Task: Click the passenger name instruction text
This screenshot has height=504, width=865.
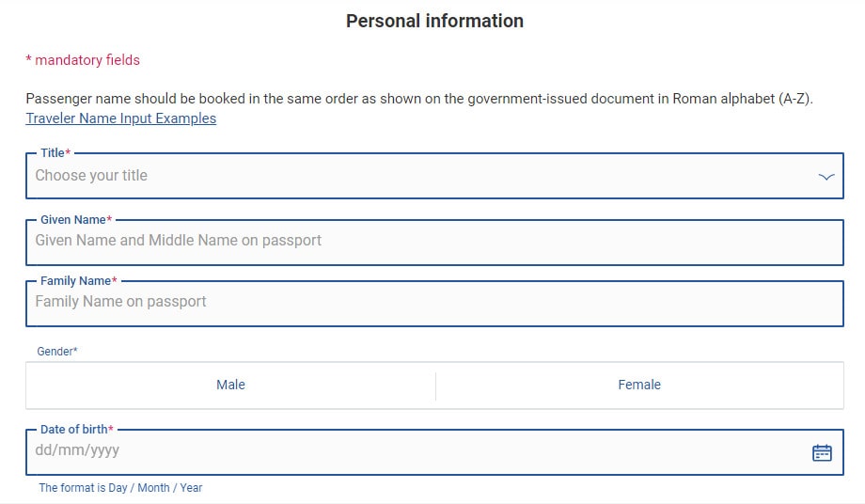Action: tap(418, 99)
